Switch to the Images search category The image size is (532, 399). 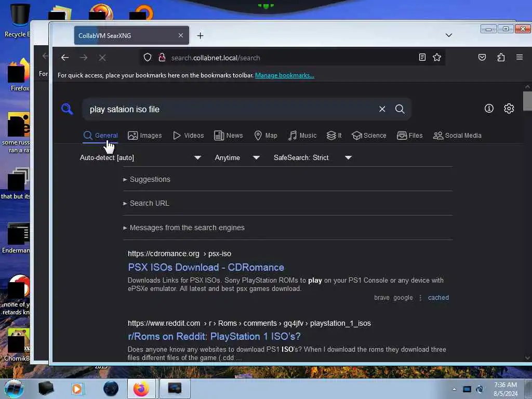tap(145, 136)
